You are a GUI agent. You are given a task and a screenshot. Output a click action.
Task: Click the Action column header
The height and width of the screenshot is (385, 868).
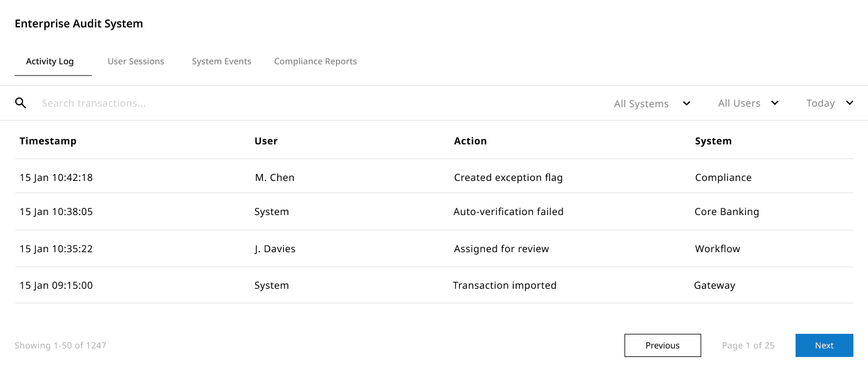pos(471,141)
